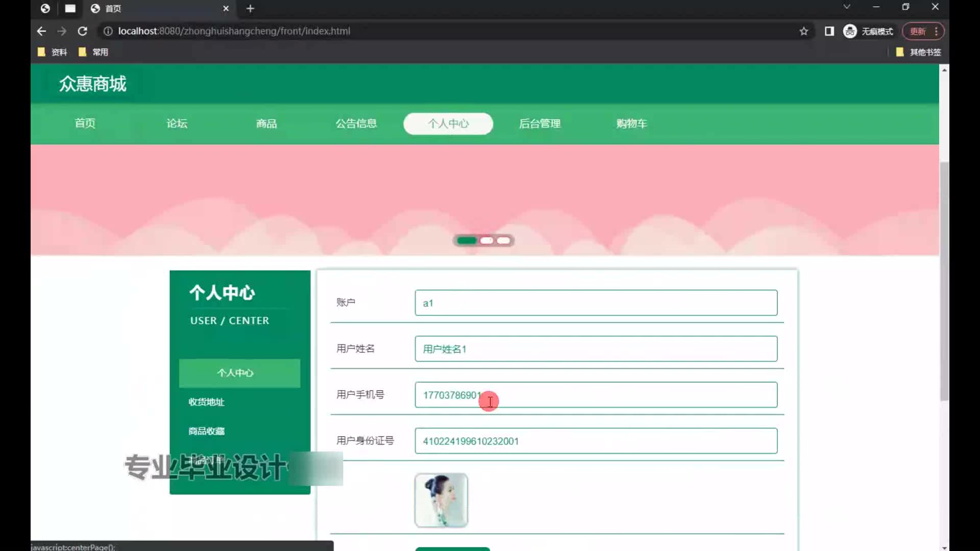Click the browser back arrow
Screen dimensions: 980x551
(x=41, y=31)
